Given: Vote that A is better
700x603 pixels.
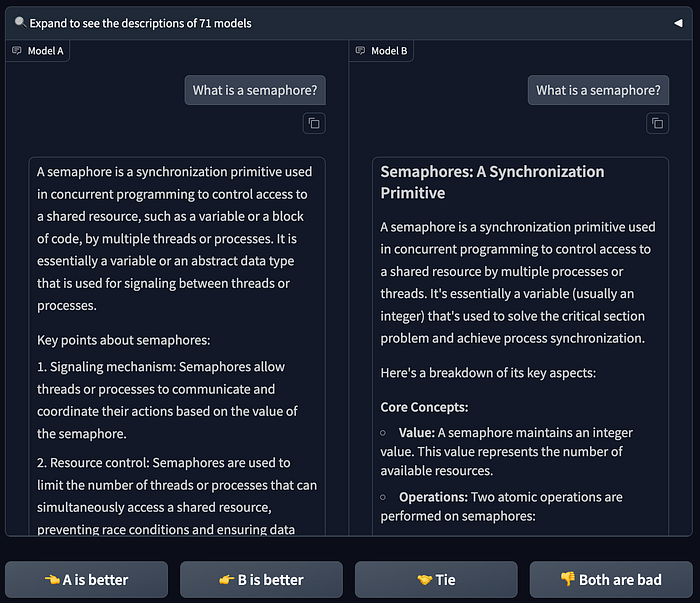Looking at the screenshot, I should (x=87, y=579).
